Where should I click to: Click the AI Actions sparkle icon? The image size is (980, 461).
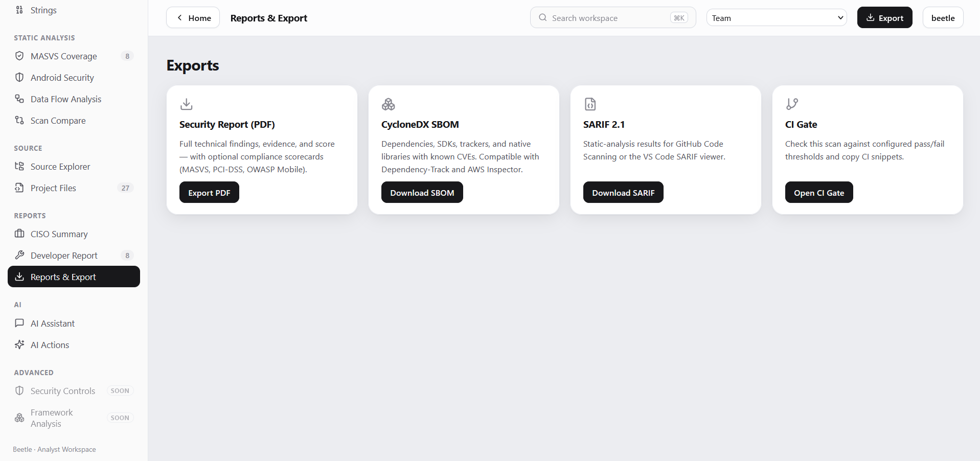19,344
